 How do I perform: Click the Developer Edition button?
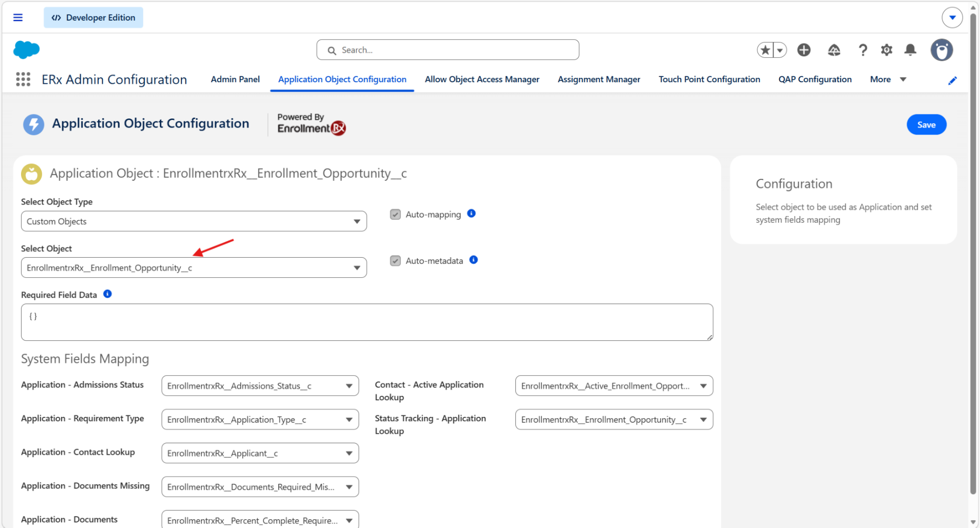pos(94,18)
